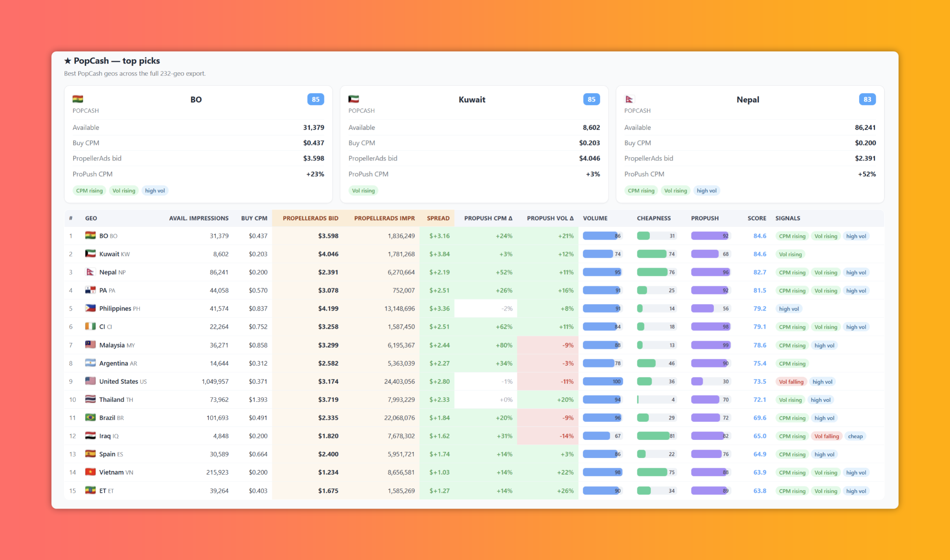The height and width of the screenshot is (560, 950).
Task: Click the Brazil flag icon
Action: (x=90, y=418)
